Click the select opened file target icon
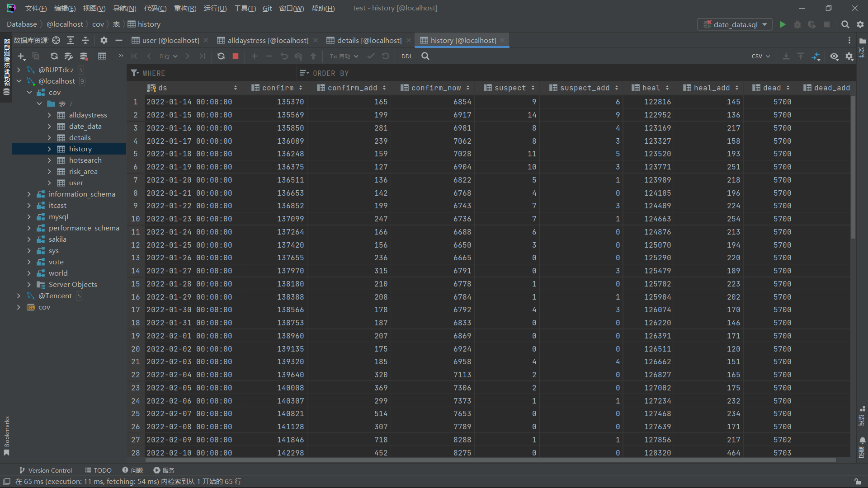Screen dimensions: 868x488 click(x=56, y=40)
